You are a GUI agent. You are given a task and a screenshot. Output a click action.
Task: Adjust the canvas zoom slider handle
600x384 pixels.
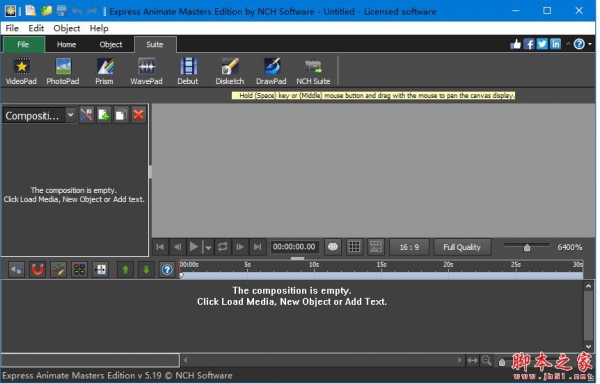[x=527, y=247]
